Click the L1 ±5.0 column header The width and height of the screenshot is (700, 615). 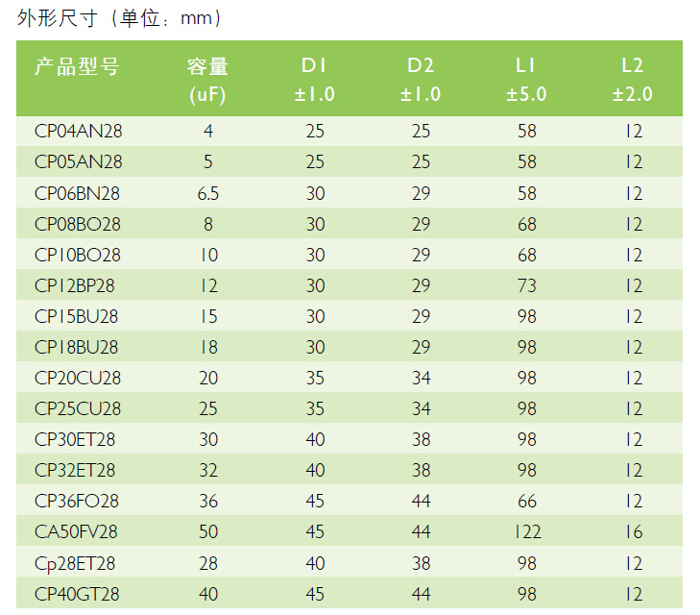tap(526, 79)
